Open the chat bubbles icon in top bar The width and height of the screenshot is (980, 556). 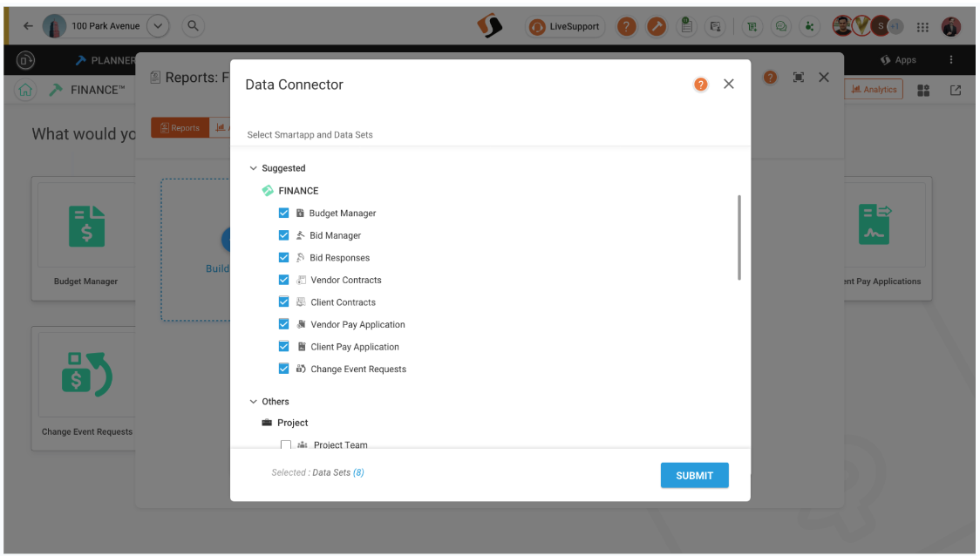click(780, 26)
